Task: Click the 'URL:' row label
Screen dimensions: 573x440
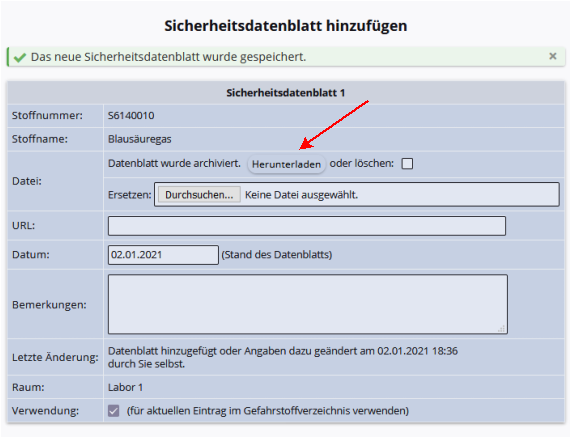Action: pyautogui.click(x=23, y=226)
